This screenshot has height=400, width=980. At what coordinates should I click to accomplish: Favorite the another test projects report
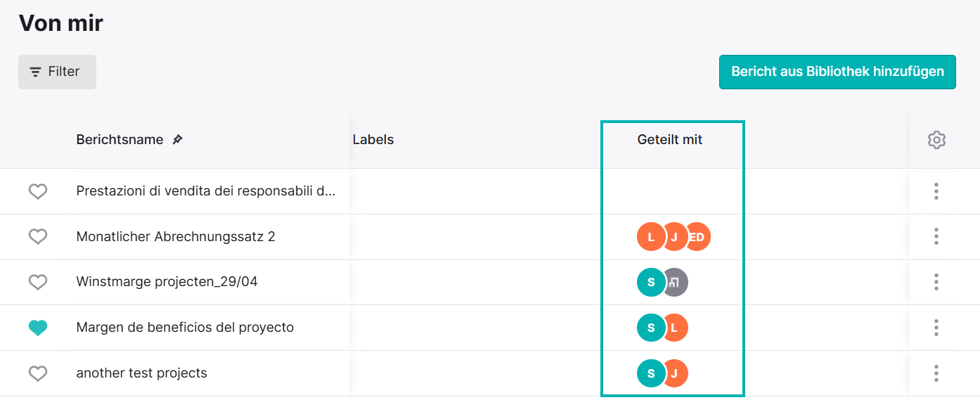[38, 373]
